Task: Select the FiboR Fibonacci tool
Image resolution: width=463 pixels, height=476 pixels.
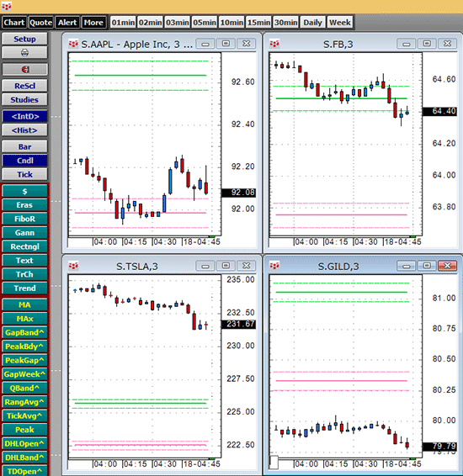Action: click(24, 219)
